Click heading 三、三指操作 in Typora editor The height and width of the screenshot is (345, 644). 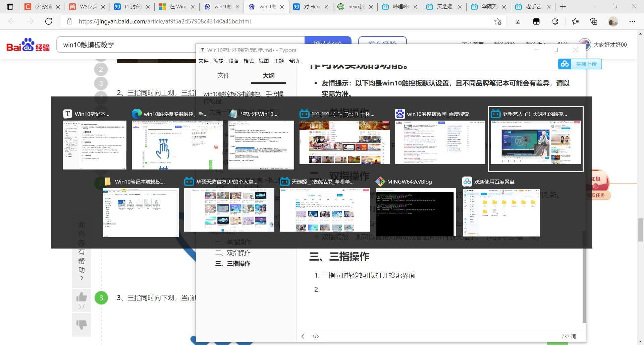339,257
